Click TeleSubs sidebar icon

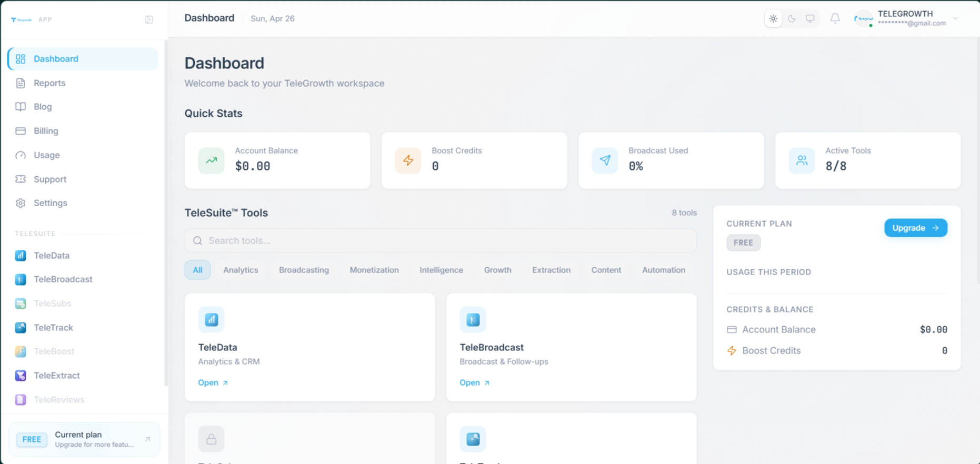tap(21, 304)
